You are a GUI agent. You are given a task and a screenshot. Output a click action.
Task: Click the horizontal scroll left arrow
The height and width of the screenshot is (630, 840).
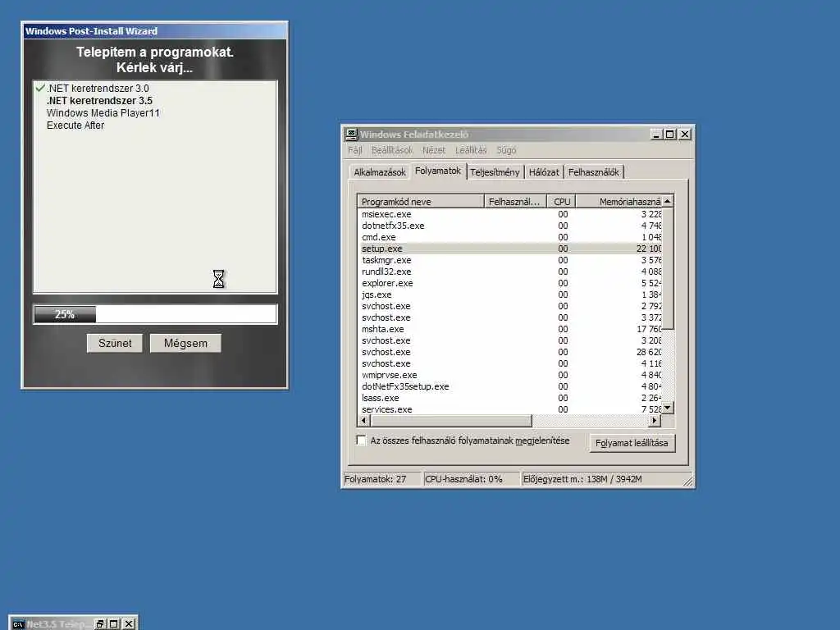point(364,421)
